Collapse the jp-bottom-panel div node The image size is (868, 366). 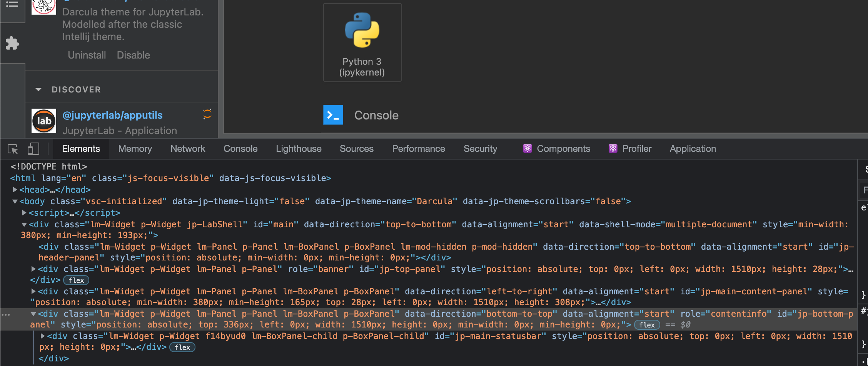[33, 314]
